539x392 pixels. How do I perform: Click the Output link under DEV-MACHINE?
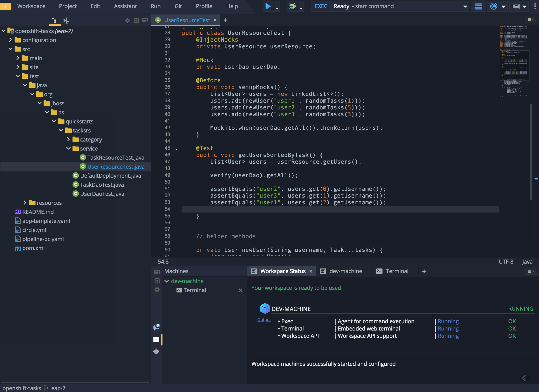click(x=264, y=319)
